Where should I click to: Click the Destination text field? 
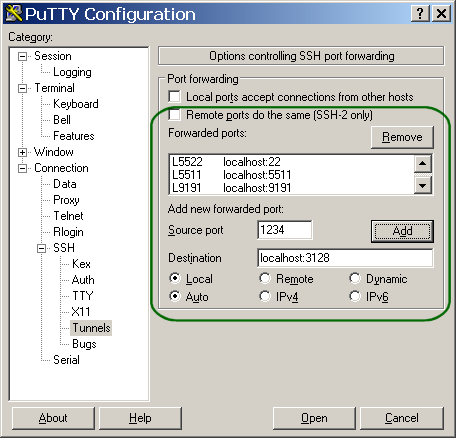[x=345, y=258]
